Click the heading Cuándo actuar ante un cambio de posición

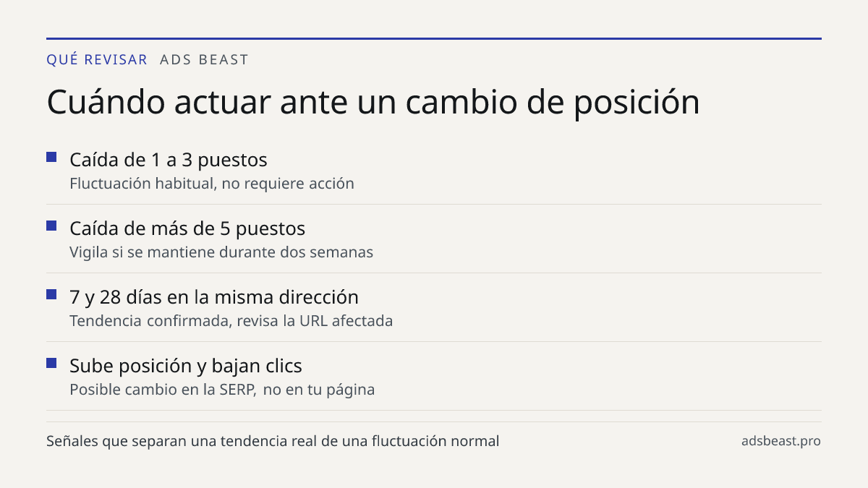373,103
